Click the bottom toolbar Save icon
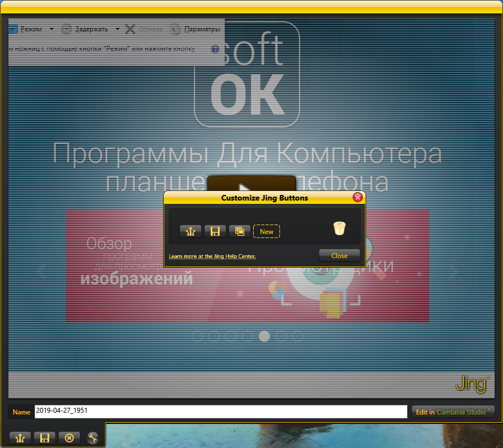The height and width of the screenshot is (448, 503). [x=45, y=438]
